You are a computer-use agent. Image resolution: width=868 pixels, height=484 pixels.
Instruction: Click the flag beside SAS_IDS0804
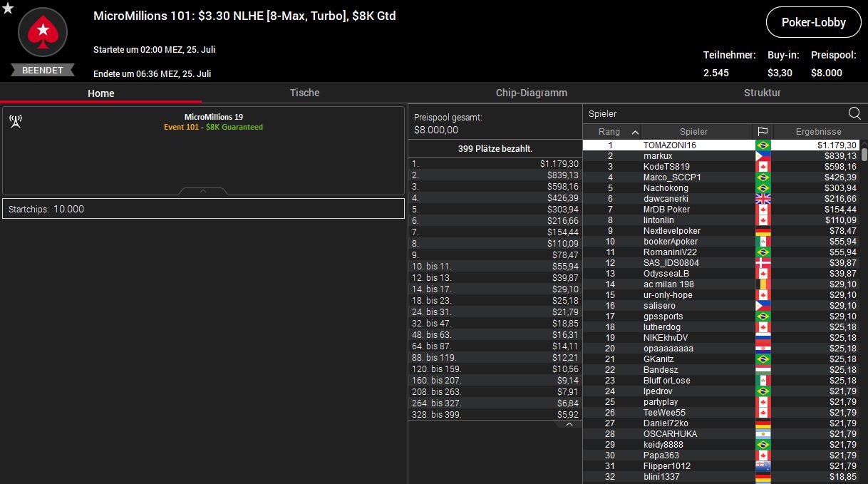pos(763,263)
